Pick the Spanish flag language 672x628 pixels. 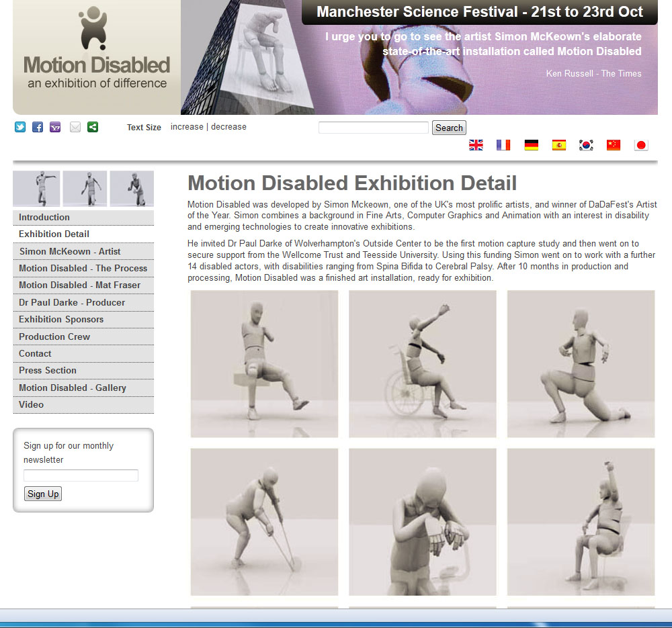pos(558,145)
